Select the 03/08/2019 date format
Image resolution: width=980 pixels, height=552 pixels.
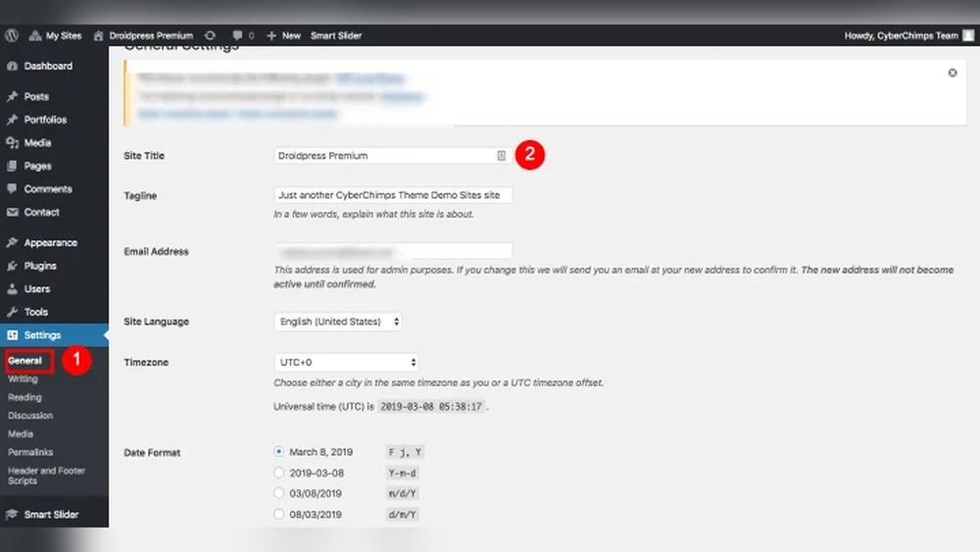[x=278, y=493]
